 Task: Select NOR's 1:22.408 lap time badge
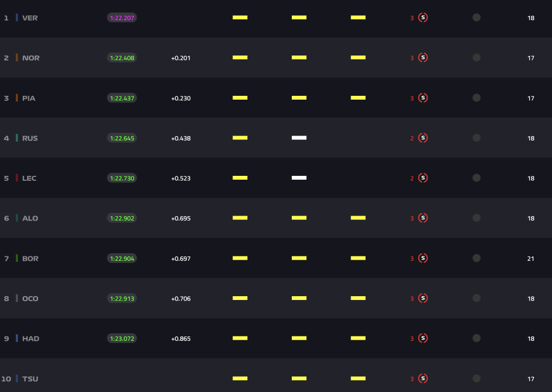pos(122,58)
